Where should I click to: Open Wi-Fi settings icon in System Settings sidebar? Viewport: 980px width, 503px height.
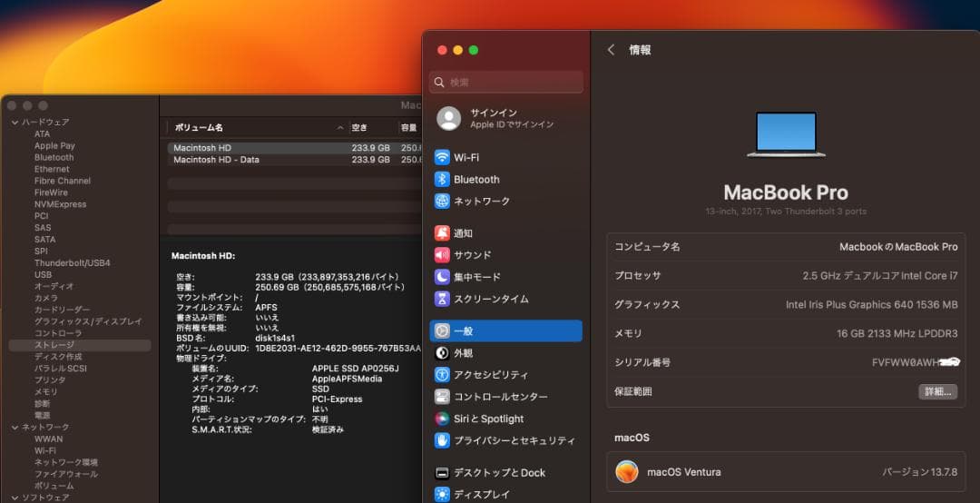pos(442,157)
